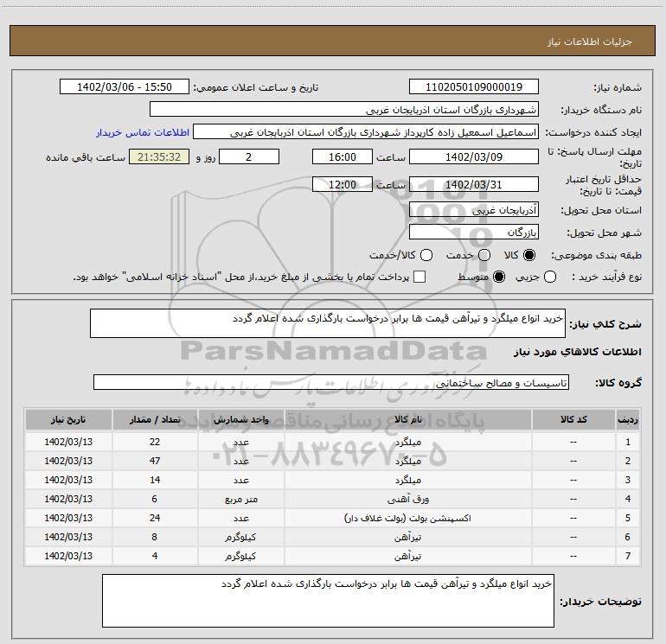This screenshot has height=644, width=666.
Task: Click the شرح کلی نیاز description box
Action: click(x=328, y=323)
